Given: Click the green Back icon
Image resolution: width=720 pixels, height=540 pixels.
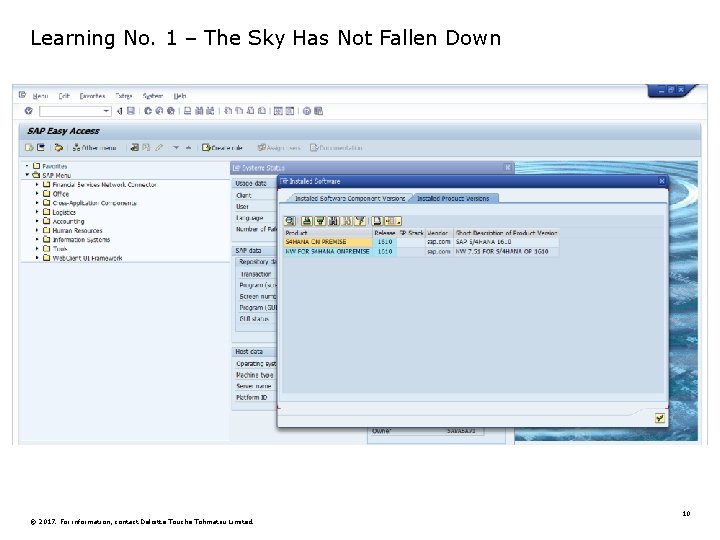Looking at the screenshot, I should (148, 111).
